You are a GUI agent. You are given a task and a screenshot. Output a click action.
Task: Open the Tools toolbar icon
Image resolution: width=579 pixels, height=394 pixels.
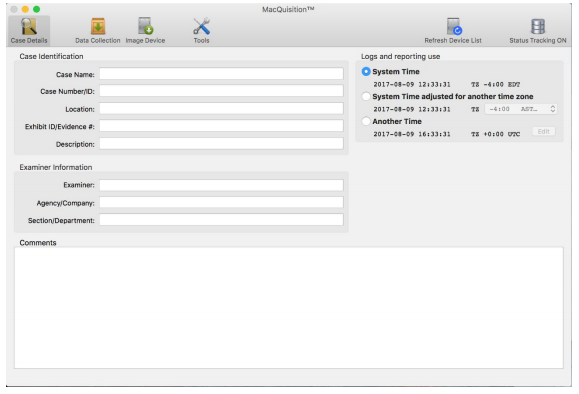(201, 31)
